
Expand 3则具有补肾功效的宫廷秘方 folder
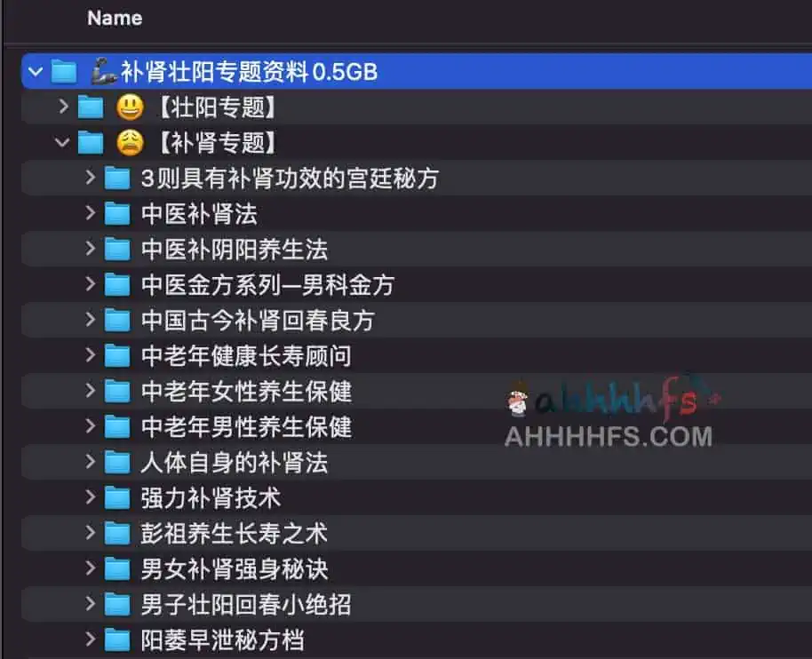coord(90,177)
